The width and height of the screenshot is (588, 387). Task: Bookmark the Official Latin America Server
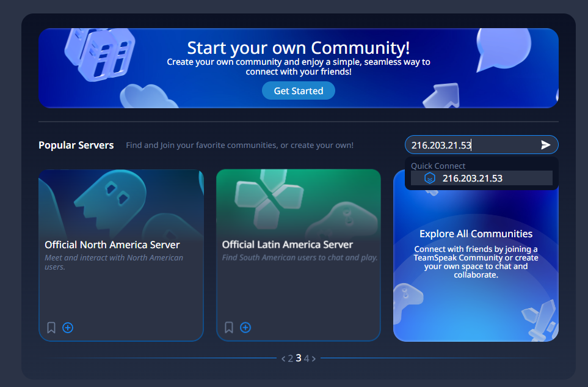229,328
